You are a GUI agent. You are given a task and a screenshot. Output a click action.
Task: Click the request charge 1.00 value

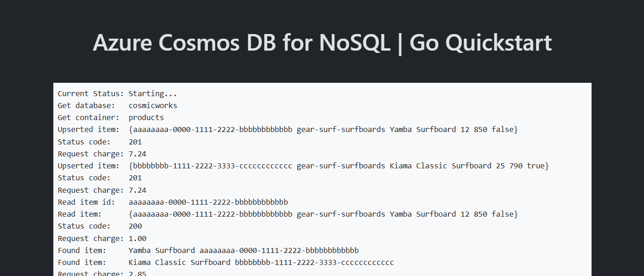coord(138,239)
